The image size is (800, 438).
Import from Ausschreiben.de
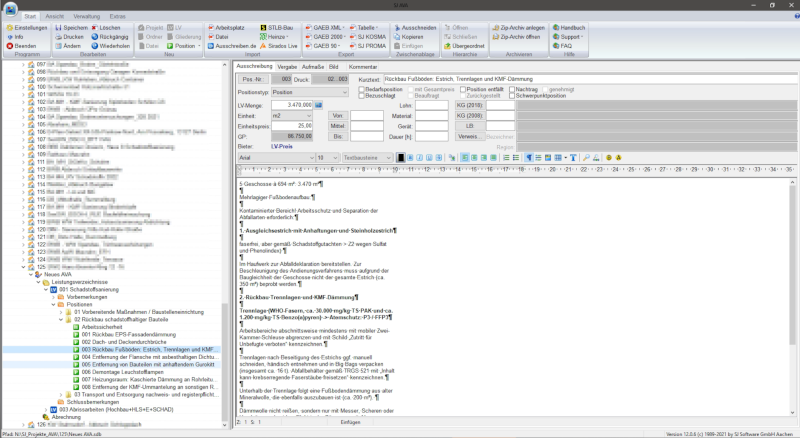(231, 46)
